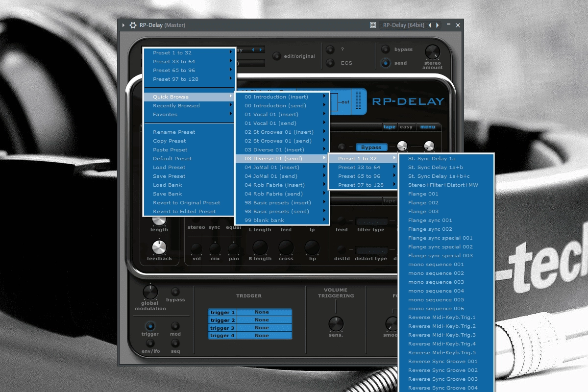Image resolution: width=588 pixels, height=392 pixels.
Task: Open the filter type selector
Action: [x=372, y=222]
